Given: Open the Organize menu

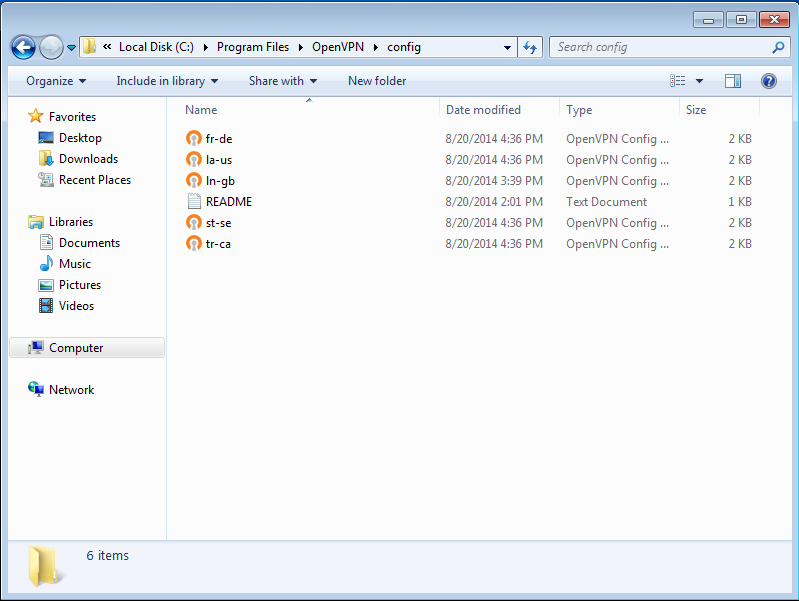Looking at the screenshot, I should (x=56, y=81).
